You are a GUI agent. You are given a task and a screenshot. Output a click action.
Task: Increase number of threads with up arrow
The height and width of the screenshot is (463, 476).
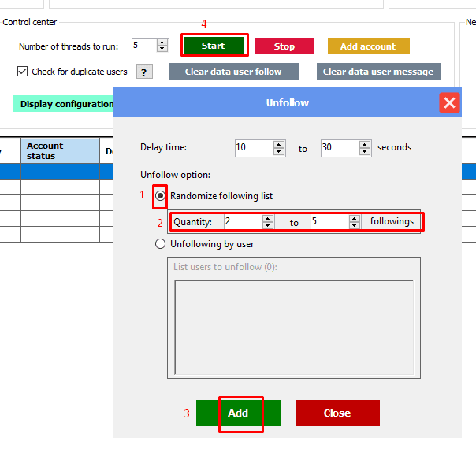tap(162, 43)
